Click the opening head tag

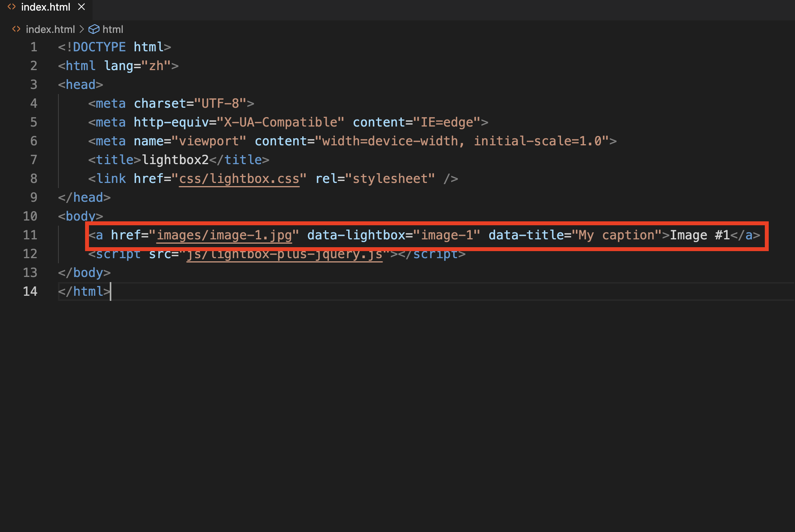(80, 85)
